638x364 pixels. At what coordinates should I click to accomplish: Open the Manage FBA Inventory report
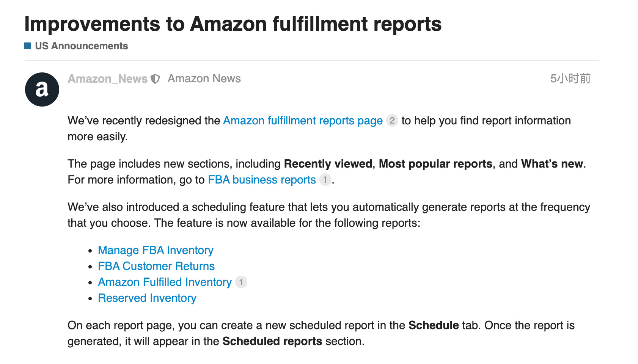point(156,250)
